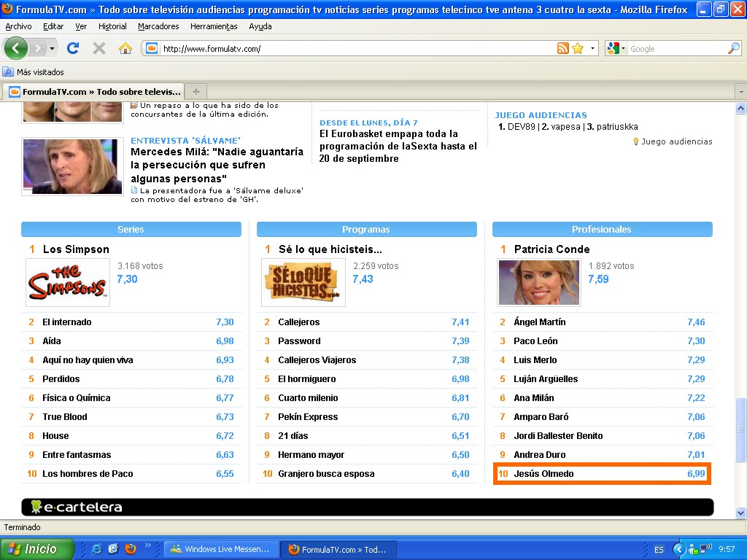Screen dimensions: 747x560
Task: Open the Herramientas menu
Action: 214,26
